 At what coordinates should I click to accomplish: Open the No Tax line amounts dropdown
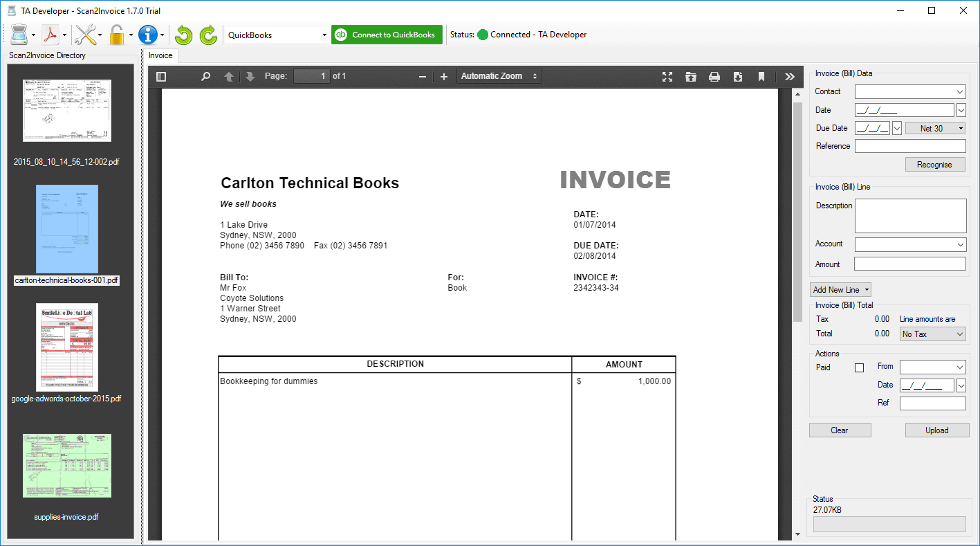[932, 333]
